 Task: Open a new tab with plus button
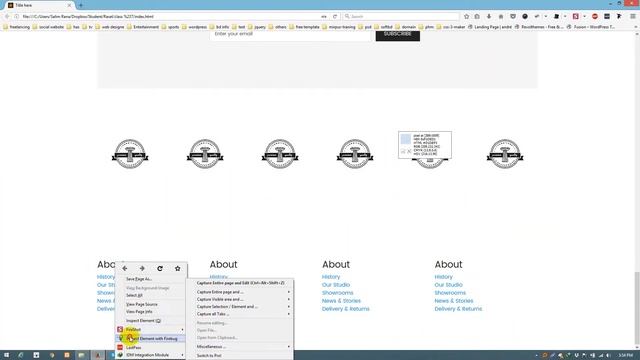81,5
